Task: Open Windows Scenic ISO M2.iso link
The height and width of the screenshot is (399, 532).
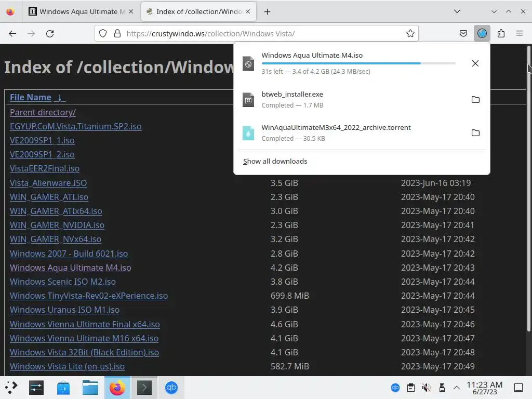Action: 63,282
